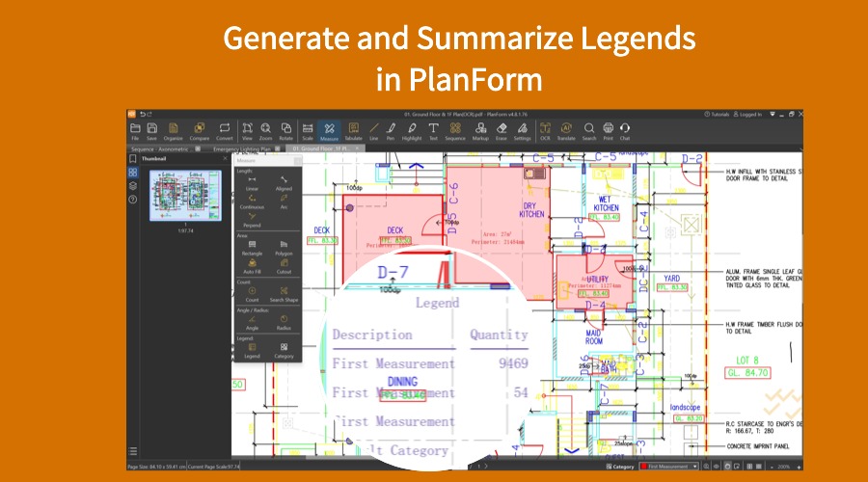Image resolution: width=868 pixels, height=482 pixels.
Task: Select the Highlight tool
Action: pyautogui.click(x=412, y=132)
